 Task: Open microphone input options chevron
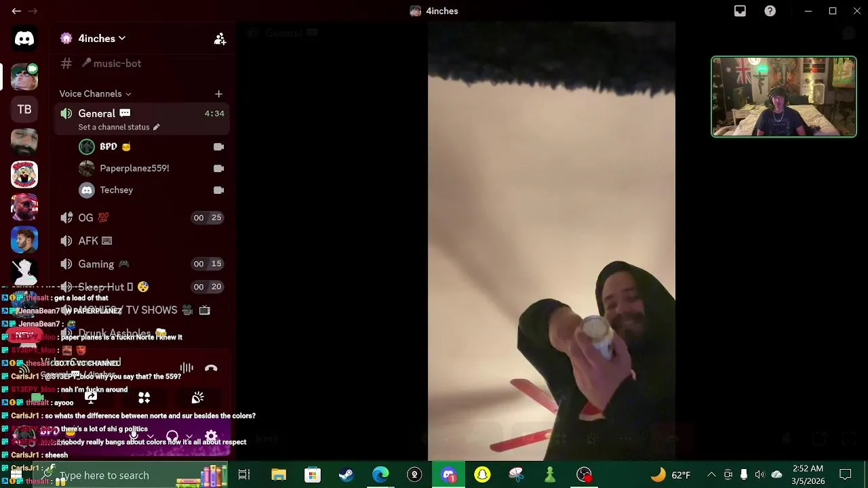click(151, 436)
